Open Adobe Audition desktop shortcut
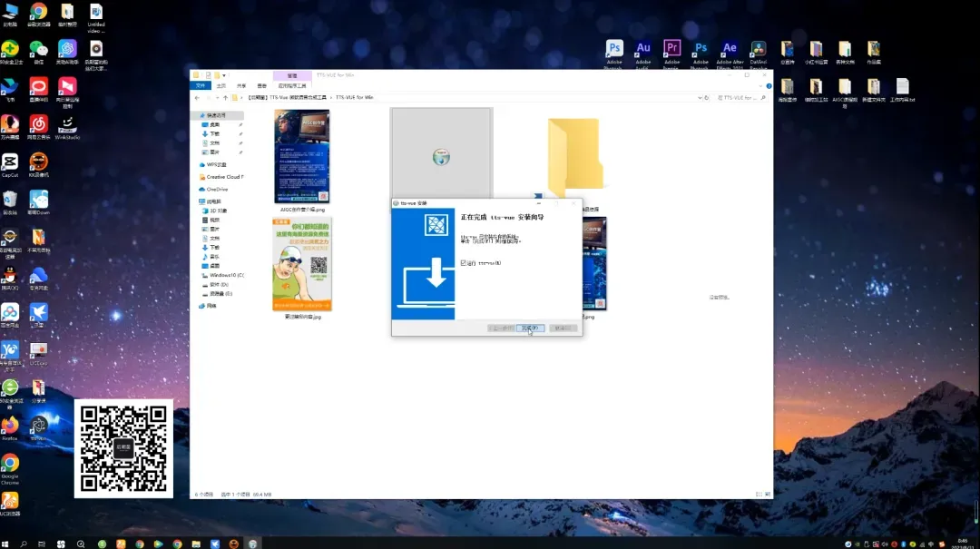 point(643,49)
